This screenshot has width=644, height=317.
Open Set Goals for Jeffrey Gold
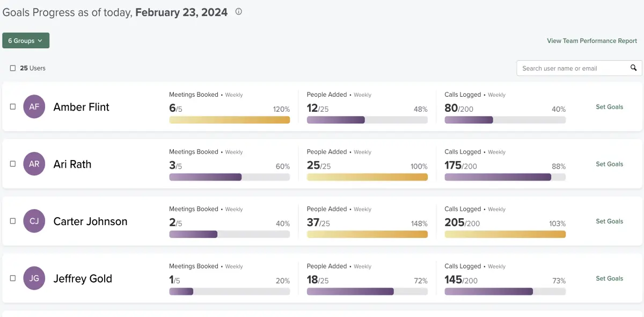[x=609, y=278]
